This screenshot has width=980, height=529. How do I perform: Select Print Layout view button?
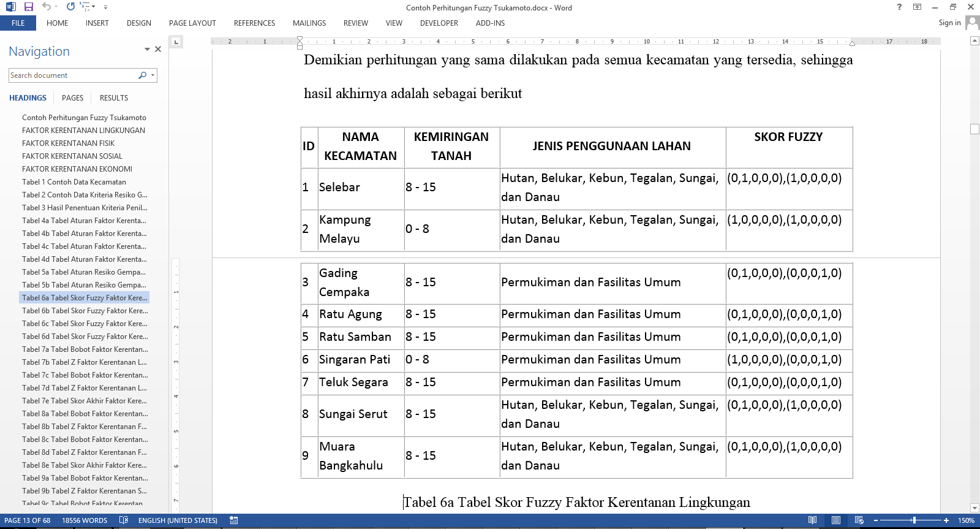pos(835,520)
